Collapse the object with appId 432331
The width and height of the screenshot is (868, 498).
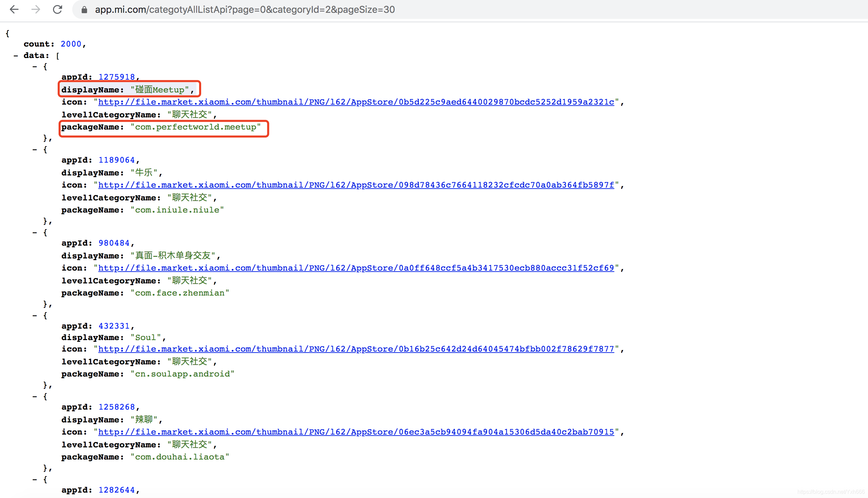(35, 315)
